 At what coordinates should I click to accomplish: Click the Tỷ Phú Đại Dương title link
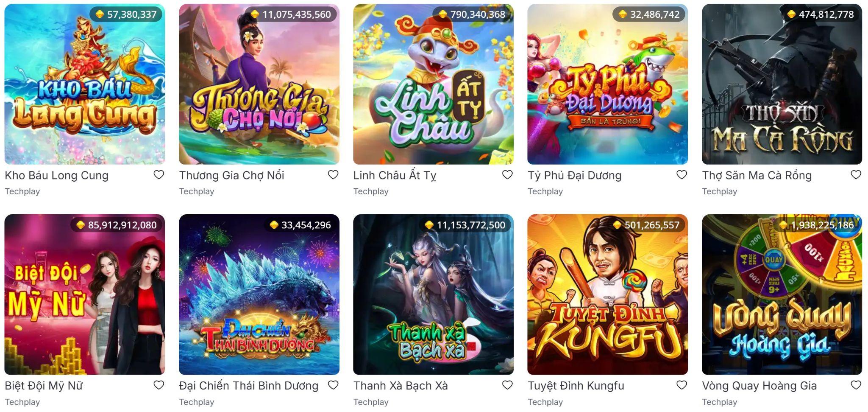574,175
